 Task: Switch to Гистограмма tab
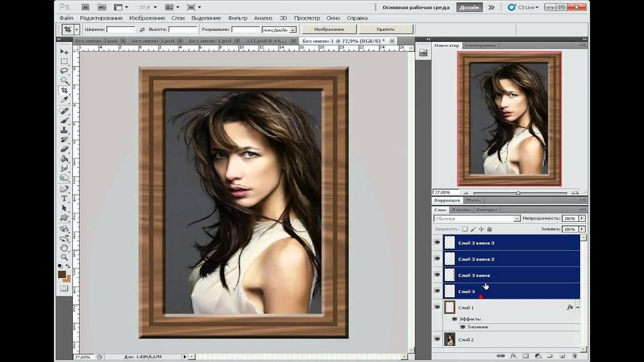(x=480, y=45)
